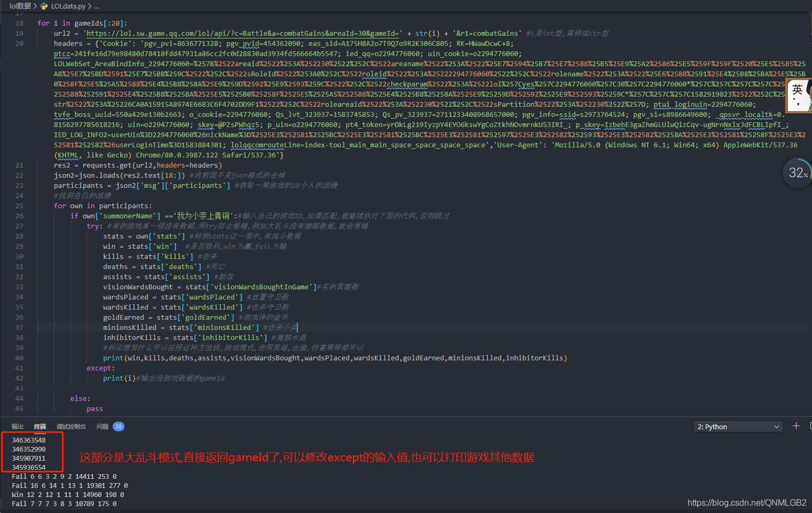Click the Python file icon in the breadcrumb
812x513 pixels.
pyautogui.click(x=44, y=6)
